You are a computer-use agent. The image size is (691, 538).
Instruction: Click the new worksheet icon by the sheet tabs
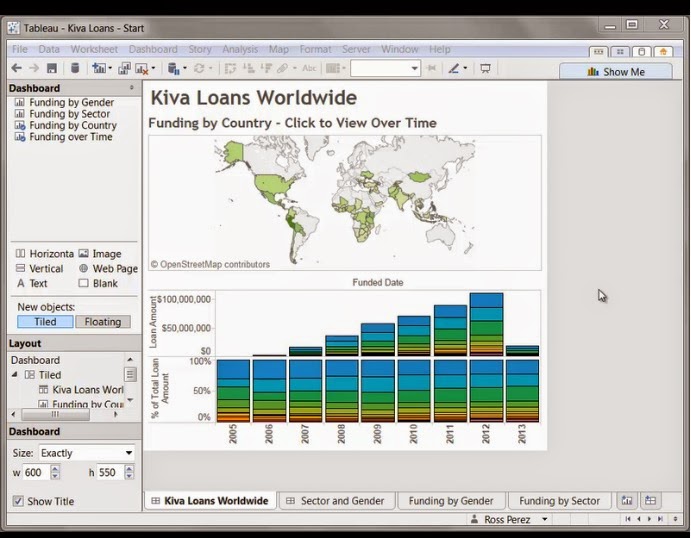tap(627, 501)
